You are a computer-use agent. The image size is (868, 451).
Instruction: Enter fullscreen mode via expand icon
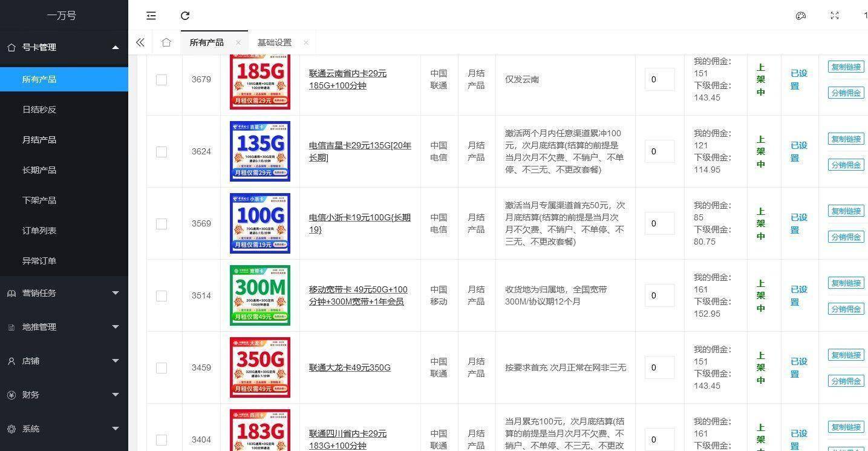tap(835, 16)
